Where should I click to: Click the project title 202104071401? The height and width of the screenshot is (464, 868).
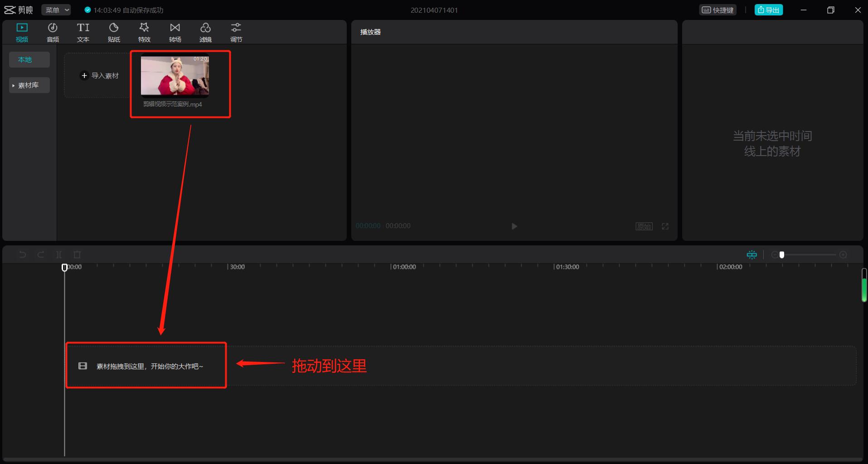click(x=434, y=10)
